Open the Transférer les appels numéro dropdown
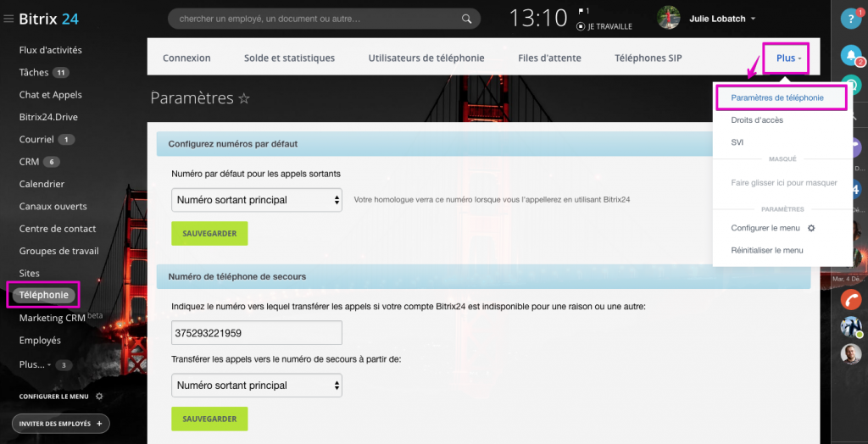 (257, 386)
